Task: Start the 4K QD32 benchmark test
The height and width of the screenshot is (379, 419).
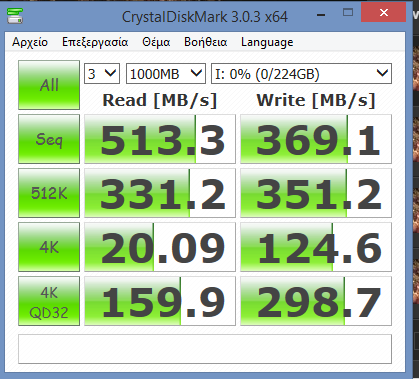Action: tap(49, 301)
